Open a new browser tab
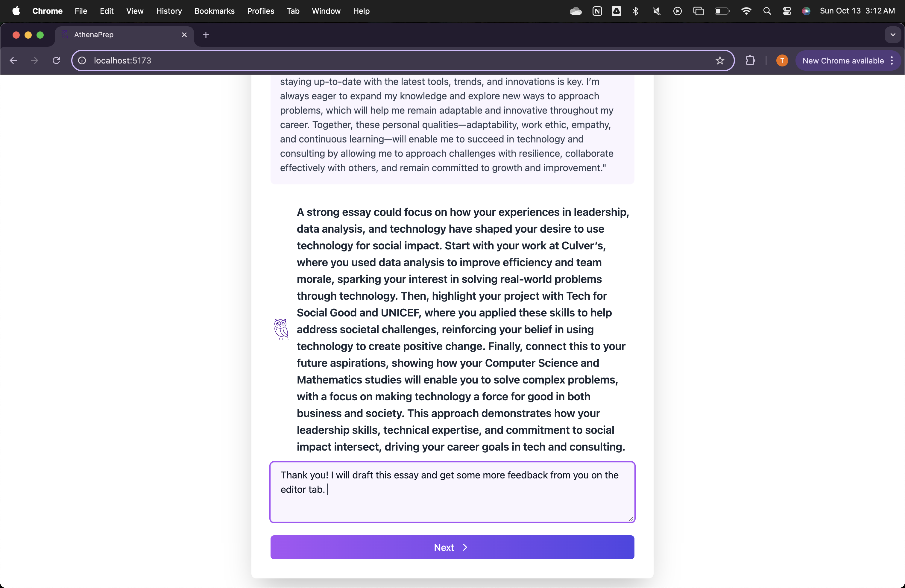This screenshot has width=905, height=588. pyautogui.click(x=206, y=35)
